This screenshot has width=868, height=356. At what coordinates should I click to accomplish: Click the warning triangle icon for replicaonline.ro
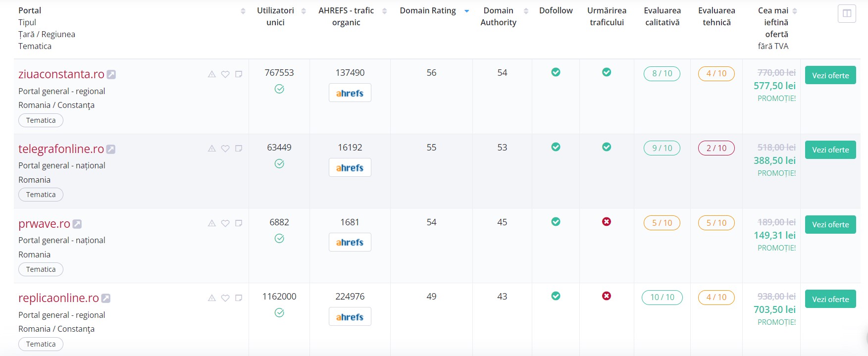click(212, 298)
